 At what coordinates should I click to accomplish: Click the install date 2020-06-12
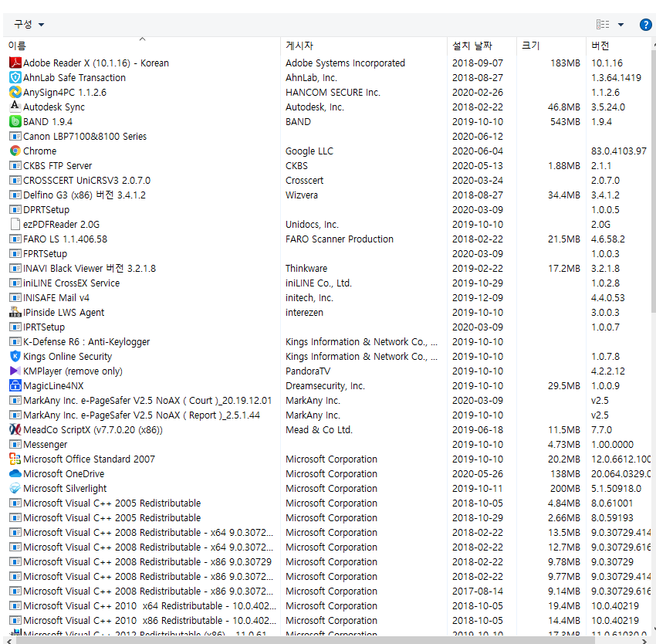click(x=478, y=136)
